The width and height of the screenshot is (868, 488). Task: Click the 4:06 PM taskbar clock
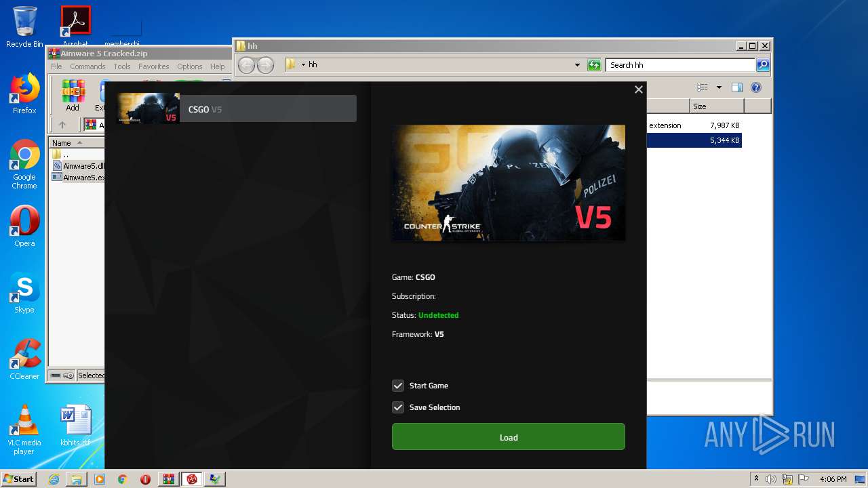click(x=833, y=479)
